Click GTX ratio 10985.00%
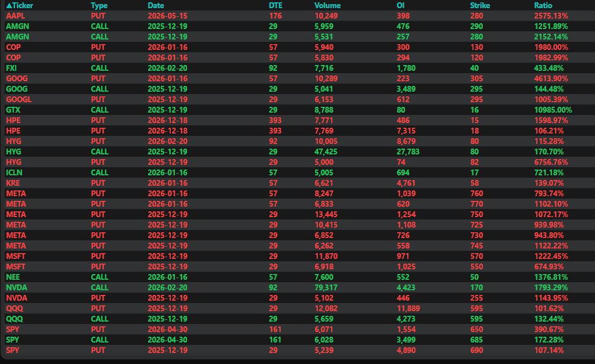Image resolution: width=595 pixels, height=364 pixels. click(553, 110)
